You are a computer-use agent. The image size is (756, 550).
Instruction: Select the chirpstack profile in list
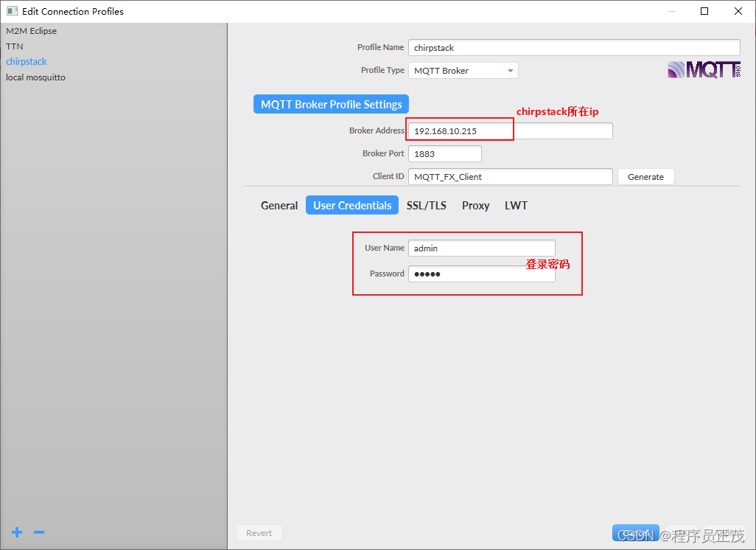27,62
